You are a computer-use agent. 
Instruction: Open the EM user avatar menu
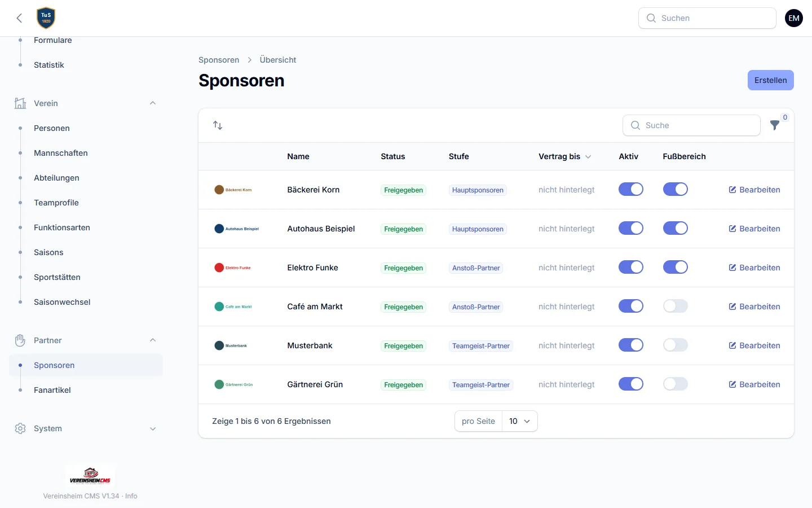[x=794, y=18]
